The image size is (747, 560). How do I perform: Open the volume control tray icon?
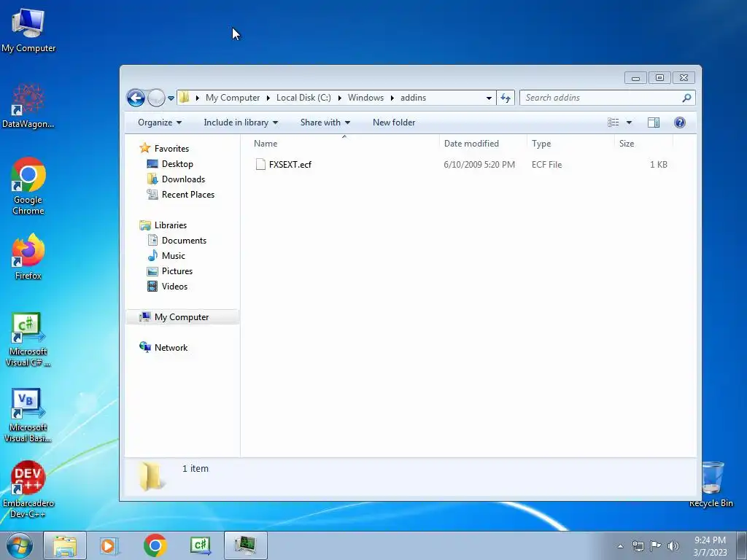673,546
